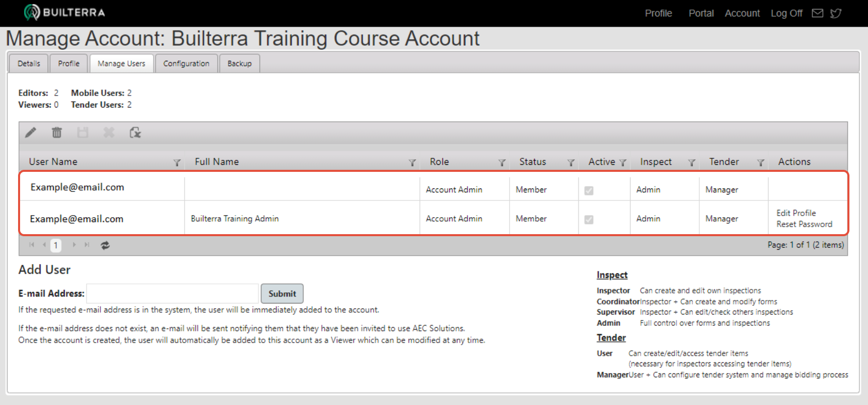Switch to the Profile tab
Image resolution: width=868 pixels, height=405 pixels.
(x=69, y=63)
